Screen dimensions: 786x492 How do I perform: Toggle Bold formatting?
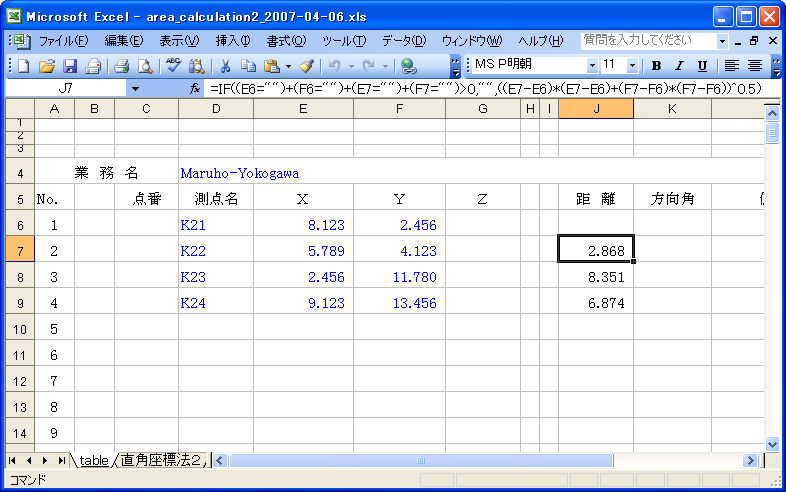click(656, 66)
